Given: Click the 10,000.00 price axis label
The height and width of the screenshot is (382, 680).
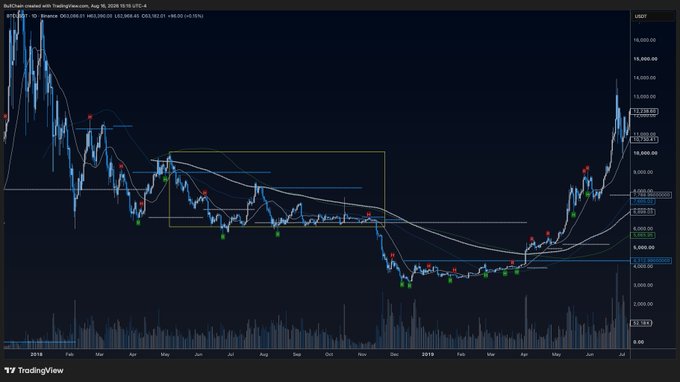Looking at the screenshot, I should [645, 153].
